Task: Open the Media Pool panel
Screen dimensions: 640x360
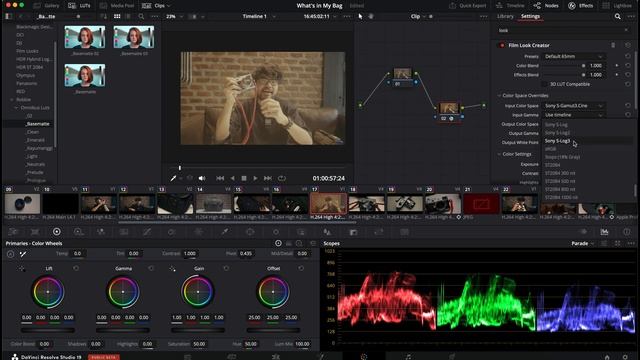Action: [x=117, y=6]
